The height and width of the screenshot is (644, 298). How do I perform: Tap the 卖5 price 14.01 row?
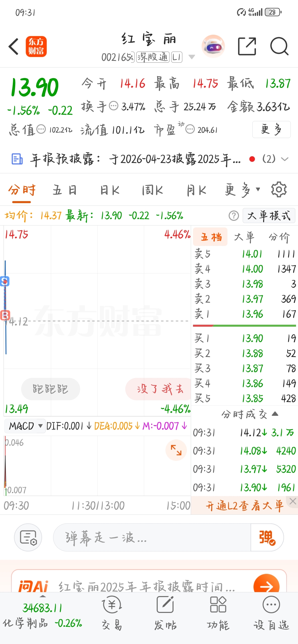click(x=245, y=254)
